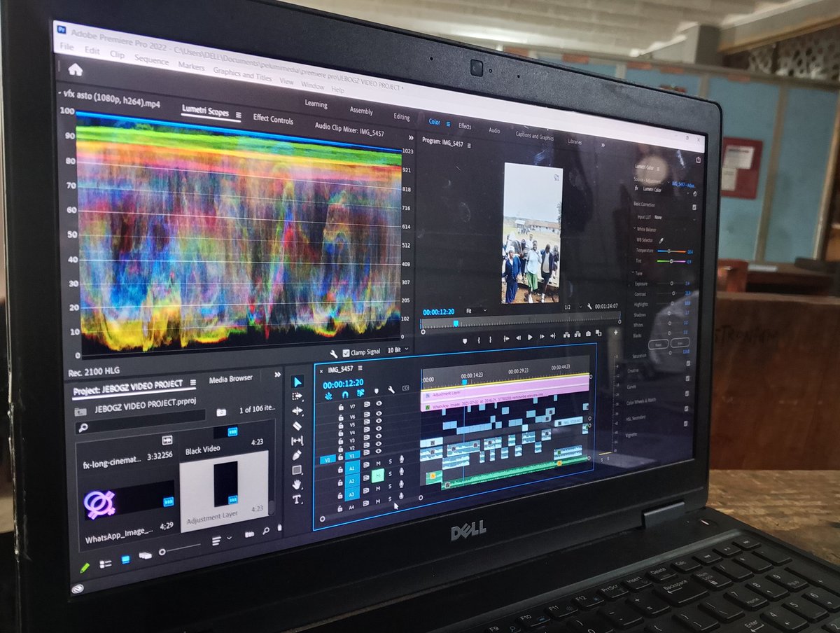This screenshot has width=840, height=633.
Task: Toggle V7 track output eye
Action: coord(379,404)
